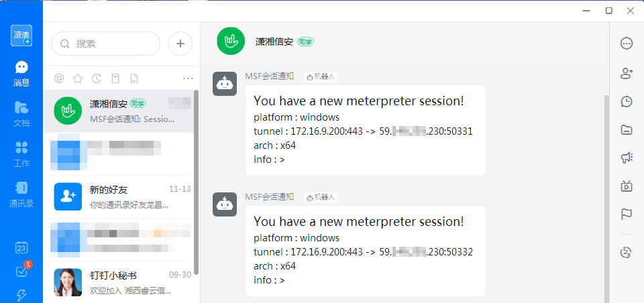Screen dimensions: 644x303
Task: Open chat more options ellipsis icon
Action: tap(627, 44)
